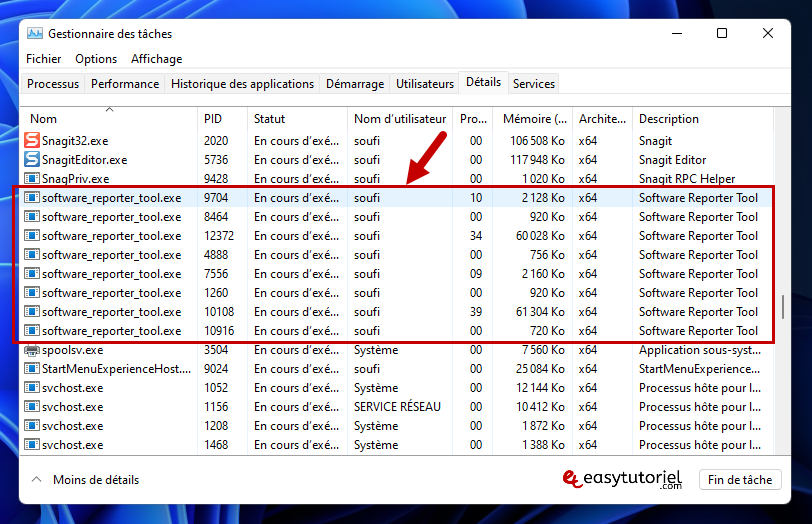Viewport: 812px width, 524px height.
Task: Click the Fin de tâche button
Action: pyautogui.click(x=740, y=480)
